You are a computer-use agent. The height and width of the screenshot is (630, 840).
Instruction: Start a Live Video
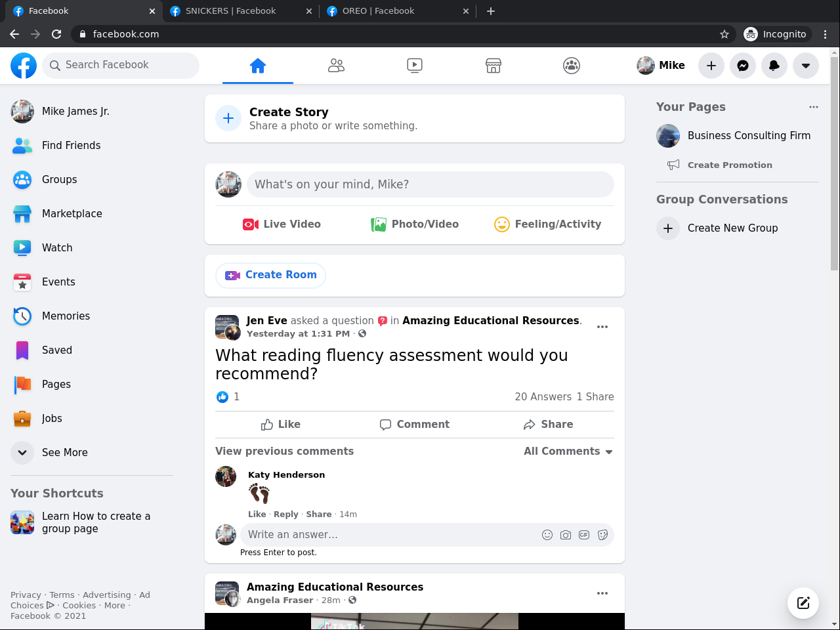point(282,224)
